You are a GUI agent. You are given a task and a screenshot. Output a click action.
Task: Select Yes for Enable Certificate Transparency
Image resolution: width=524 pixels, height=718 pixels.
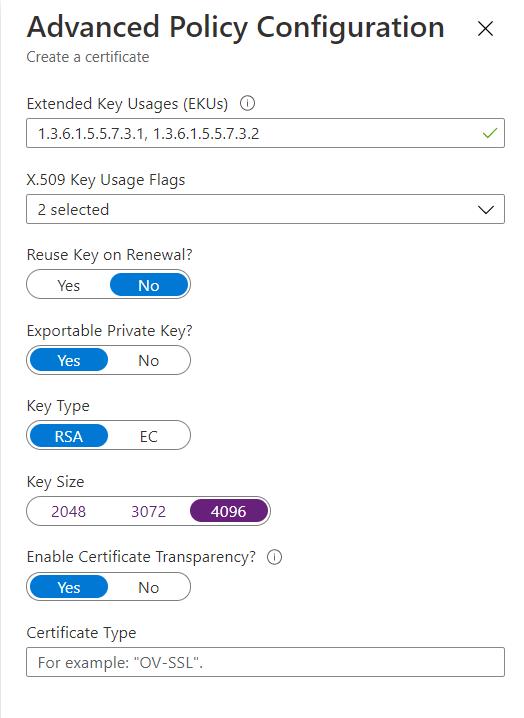pyautogui.click(x=69, y=587)
